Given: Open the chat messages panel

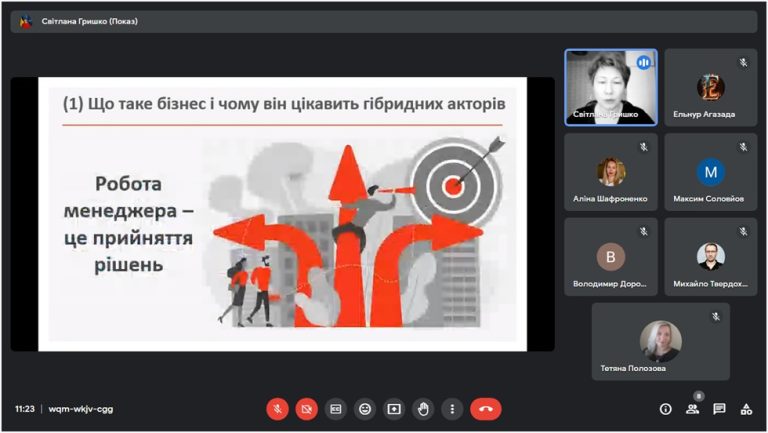Looking at the screenshot, I should 720,409.
